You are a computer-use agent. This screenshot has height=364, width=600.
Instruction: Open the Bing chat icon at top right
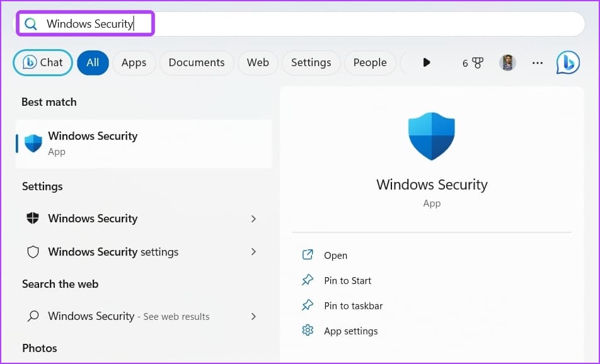(x=568, y=62)
